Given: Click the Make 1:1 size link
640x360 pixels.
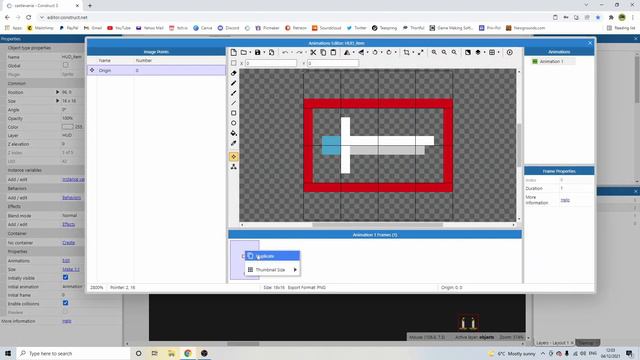Looking at the screenshot, I should tap(71, 269).
